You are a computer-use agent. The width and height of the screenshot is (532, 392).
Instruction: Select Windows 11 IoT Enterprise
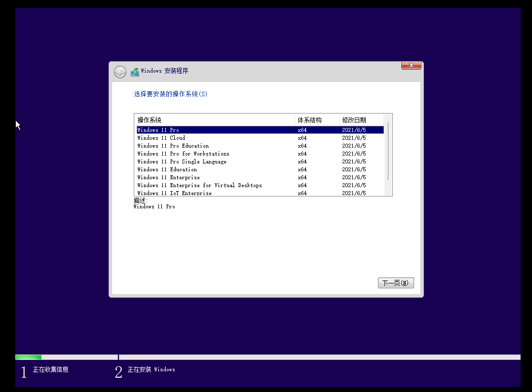click(260, 193)
